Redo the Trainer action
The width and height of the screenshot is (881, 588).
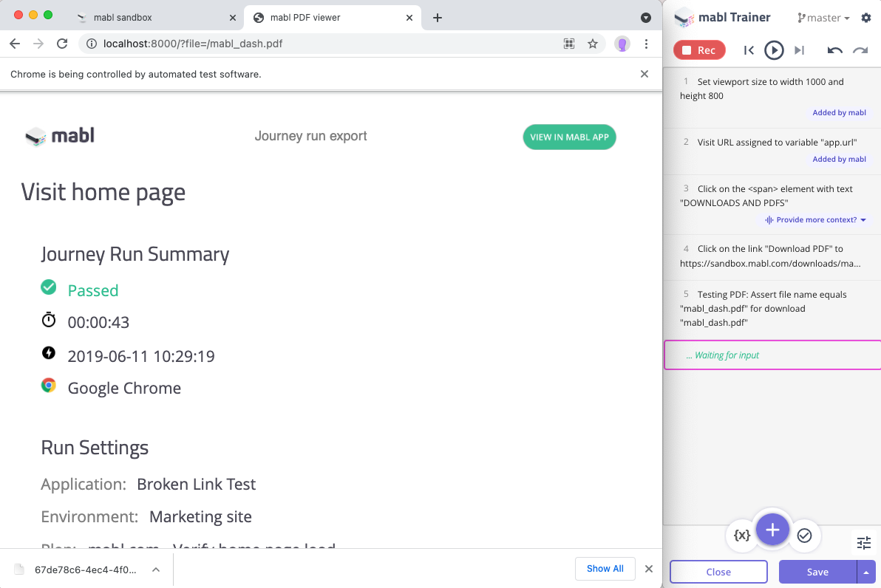(860, 50)
